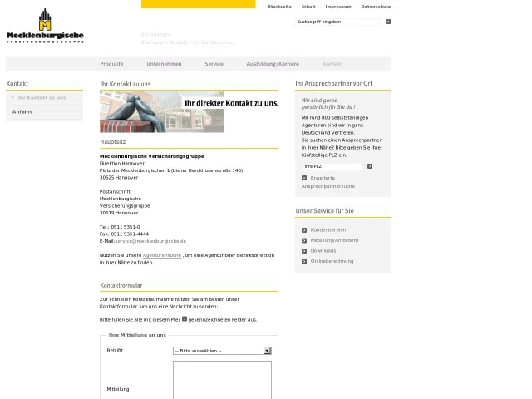Image resolution: width=532 pixels, height=399 pixels.
Task: Open the Unternehmen navigation menu
Action: [164, 64]
